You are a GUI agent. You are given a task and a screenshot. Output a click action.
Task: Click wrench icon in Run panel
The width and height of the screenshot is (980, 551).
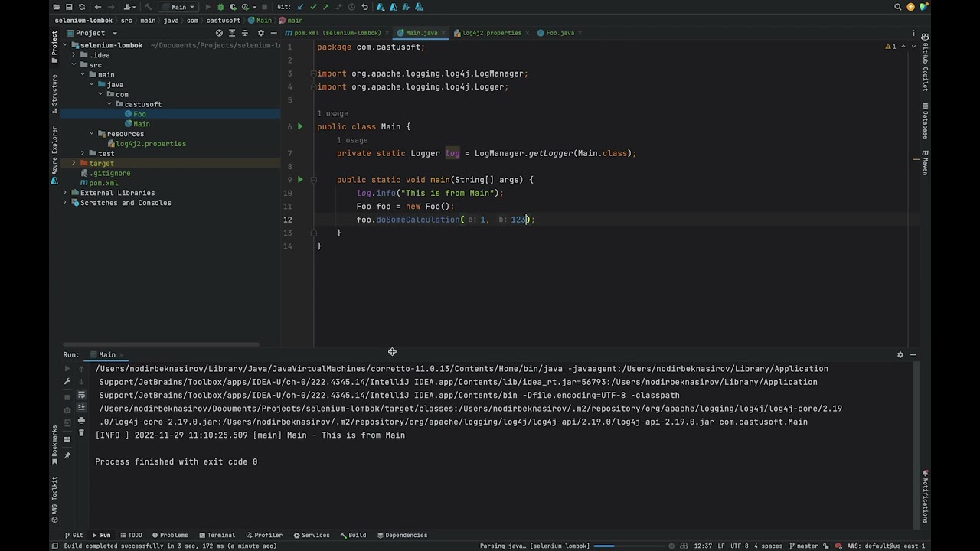pos(67,382)
